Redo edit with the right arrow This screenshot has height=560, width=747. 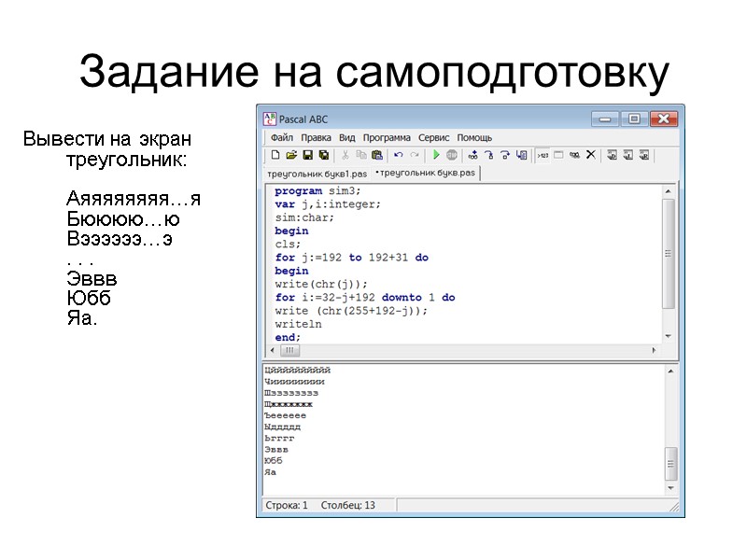(x=415, y=155)
